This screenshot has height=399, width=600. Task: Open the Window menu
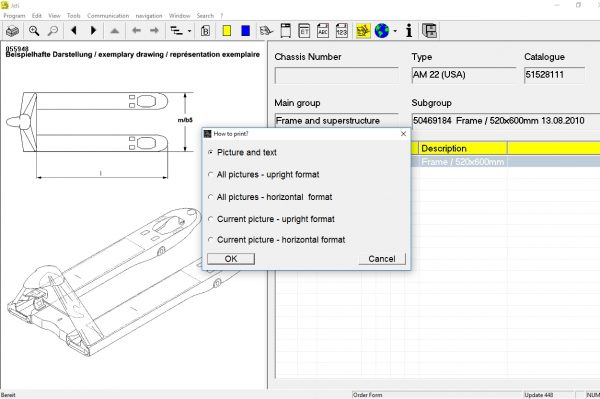pos(179,16)
